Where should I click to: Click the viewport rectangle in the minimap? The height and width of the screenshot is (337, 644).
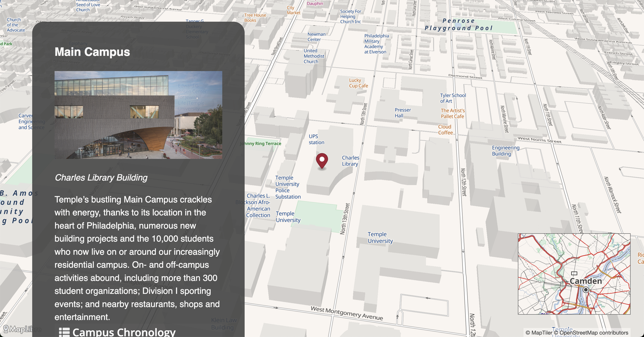[x=574, y=273]
